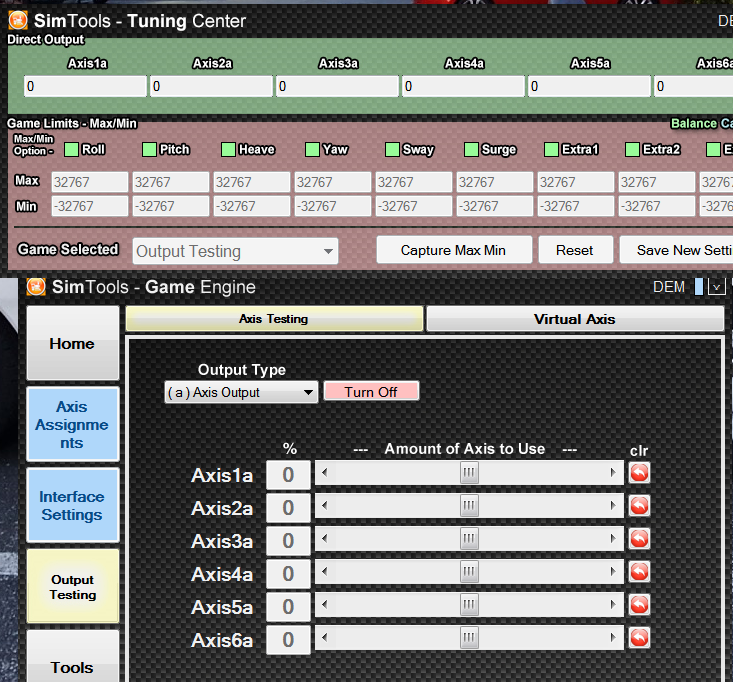Click the Axis2a slider thumb

coord(469,505)
